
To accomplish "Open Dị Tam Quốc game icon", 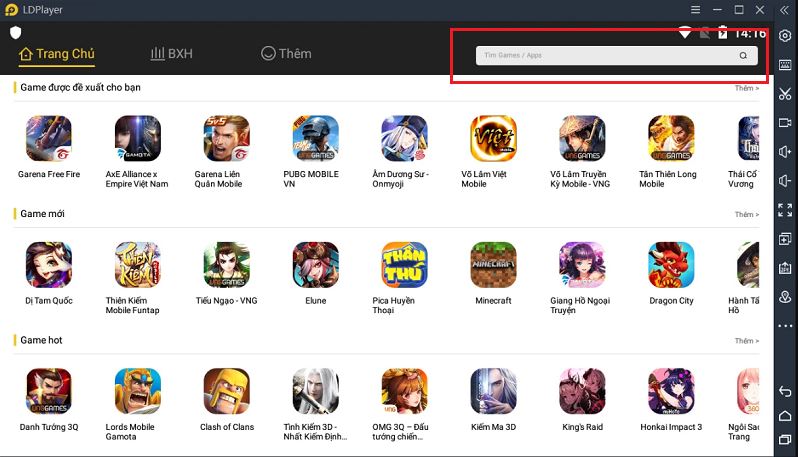I will (x=49, y=265).
